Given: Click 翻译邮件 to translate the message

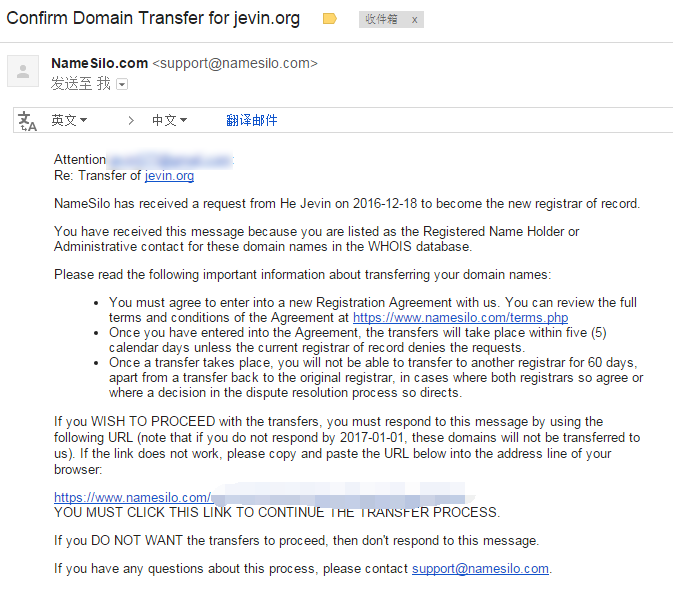Looking at the screenshot, I should 252,120.
